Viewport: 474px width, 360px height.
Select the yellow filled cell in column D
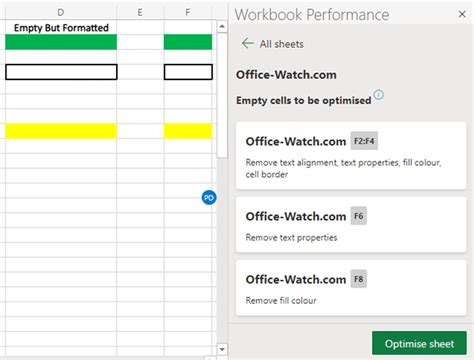pos(61,131)
